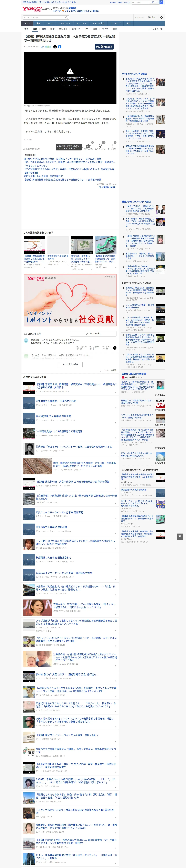Click the ログイン link
The width and height of the screenshot is (186, 868).
[57, 11]
